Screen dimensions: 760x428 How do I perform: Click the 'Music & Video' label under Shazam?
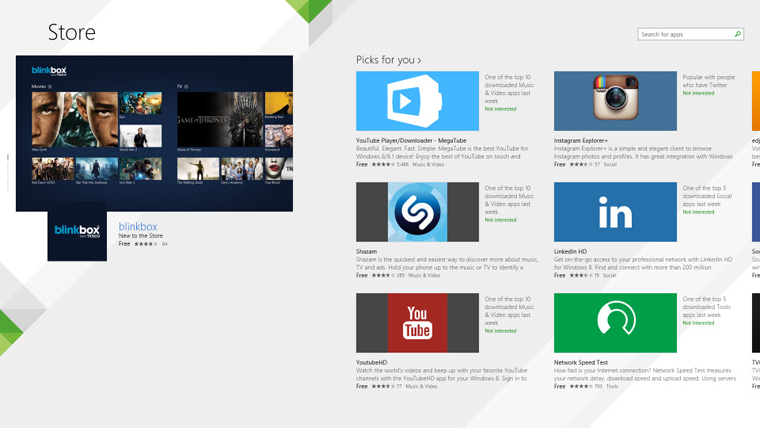(424, 275)
